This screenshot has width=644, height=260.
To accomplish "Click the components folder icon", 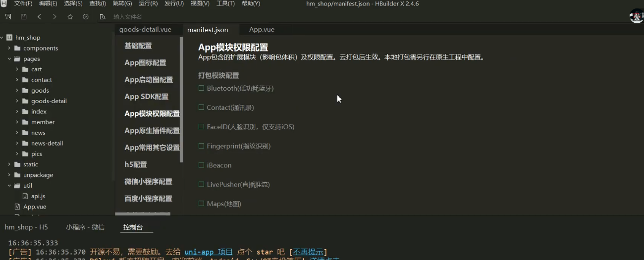I will 17,48.
